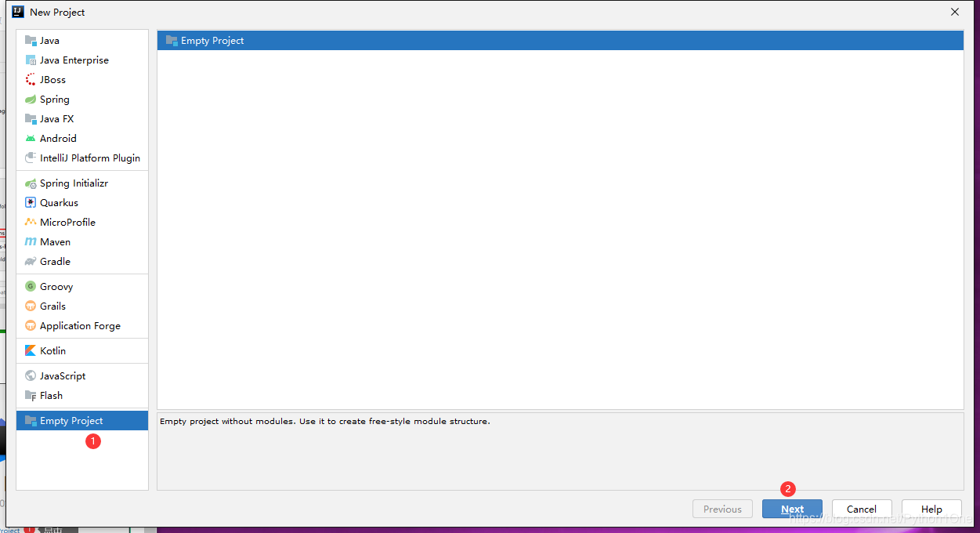Choose Spring Initializr option

point(82,183)
